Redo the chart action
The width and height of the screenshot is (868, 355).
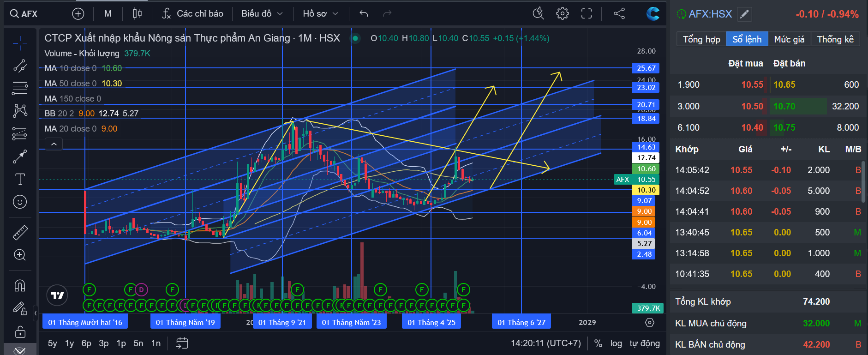tap(387, 14)
